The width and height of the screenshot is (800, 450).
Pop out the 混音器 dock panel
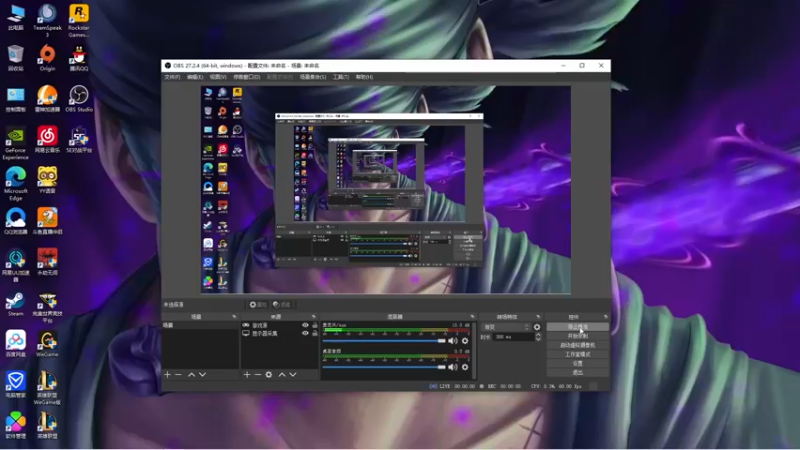point(472,317)
